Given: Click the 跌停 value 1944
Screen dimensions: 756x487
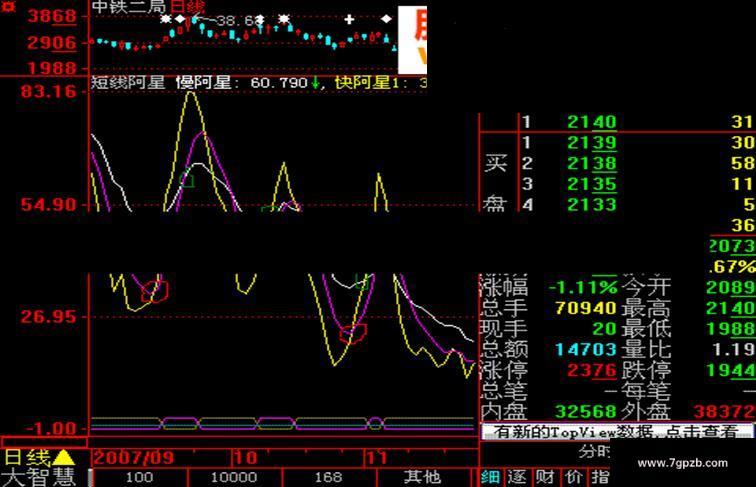Looking at the screenshot, I should coord(731,370).
